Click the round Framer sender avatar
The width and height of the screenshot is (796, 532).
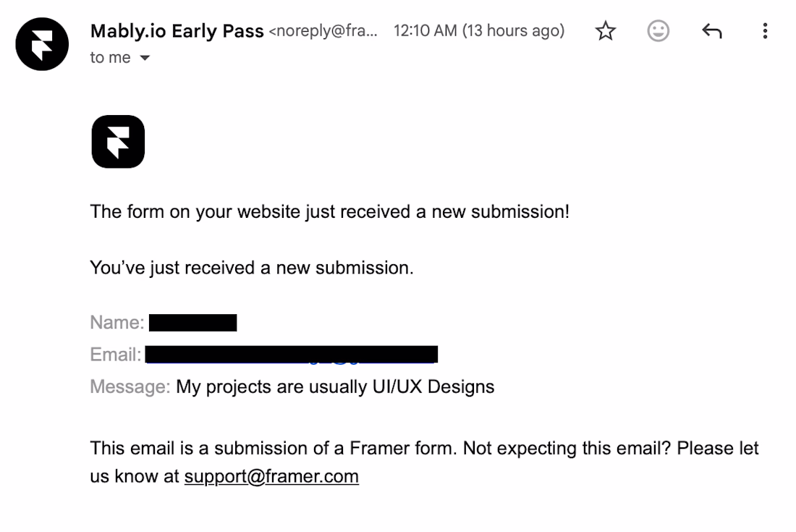(x=42, y=44)
